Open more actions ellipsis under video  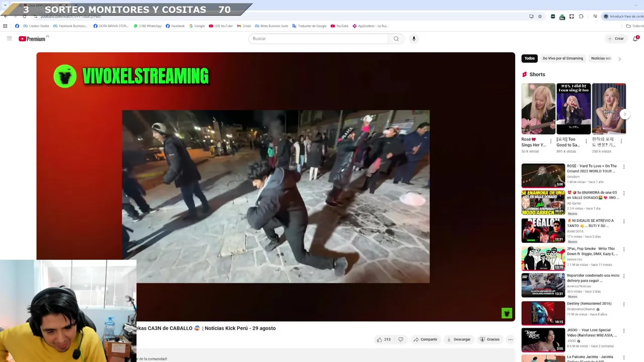coord(510,339)
